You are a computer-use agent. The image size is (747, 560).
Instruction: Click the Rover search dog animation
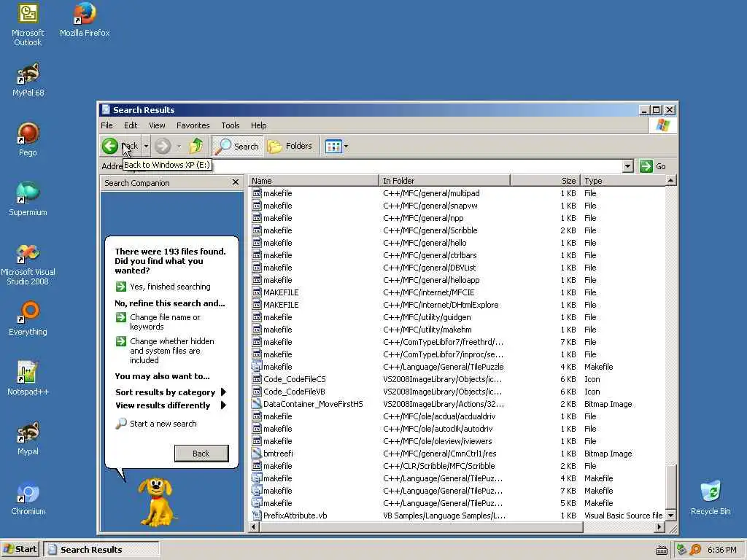pyautogui.click(x=156, y=502)
